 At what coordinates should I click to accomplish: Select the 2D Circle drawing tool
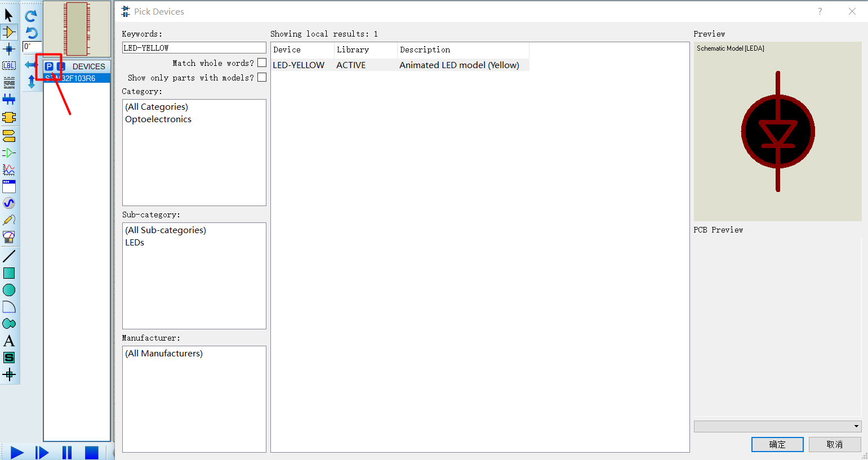tap(9, 290)
